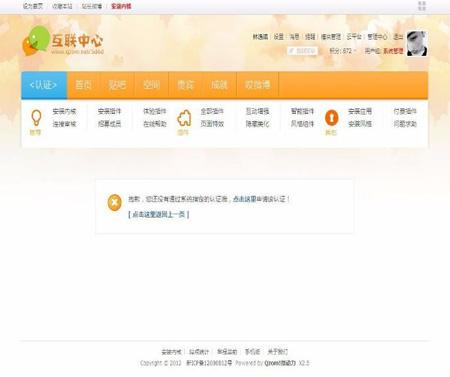Click 全部插件 in the submenu
This screenshot has width=450, height=377.
click(212, 111)
